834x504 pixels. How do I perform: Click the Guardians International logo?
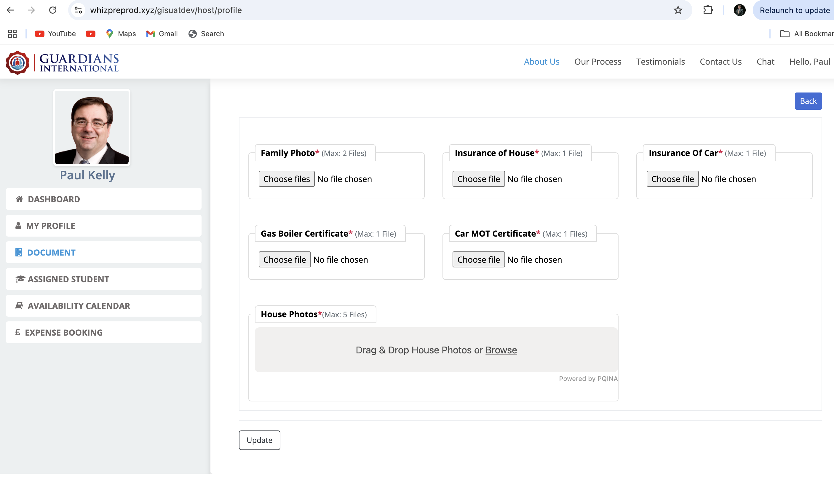click(62, 63)
